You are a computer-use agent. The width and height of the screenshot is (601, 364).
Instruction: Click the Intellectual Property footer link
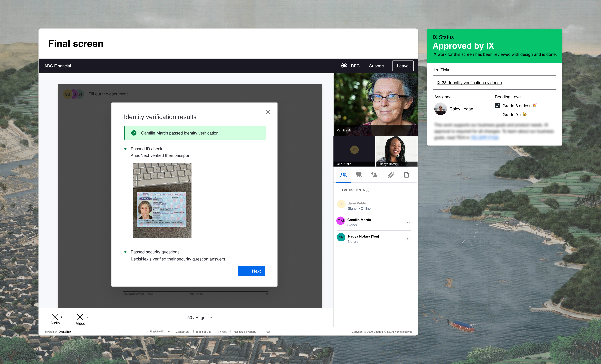coord(244,332)
